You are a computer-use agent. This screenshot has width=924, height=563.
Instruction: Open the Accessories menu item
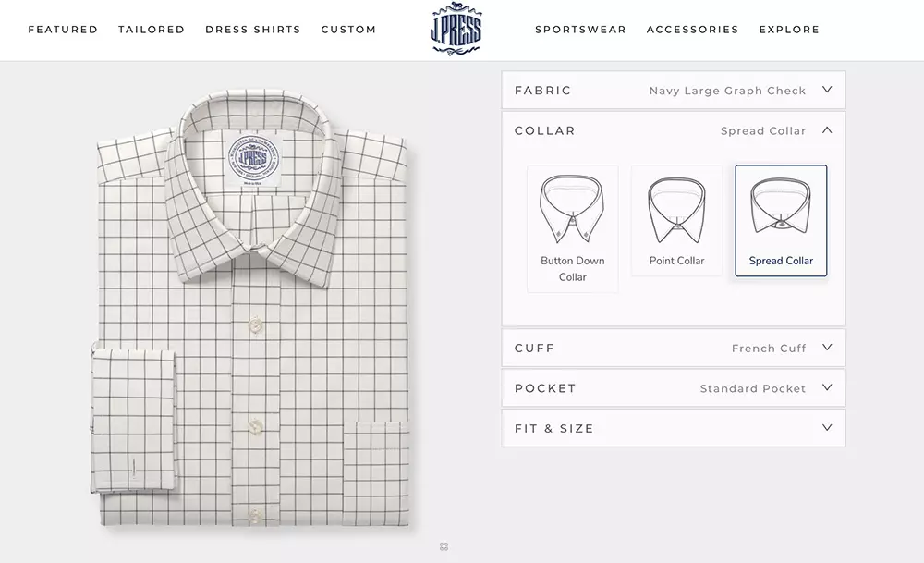click(x=692, y=30)
